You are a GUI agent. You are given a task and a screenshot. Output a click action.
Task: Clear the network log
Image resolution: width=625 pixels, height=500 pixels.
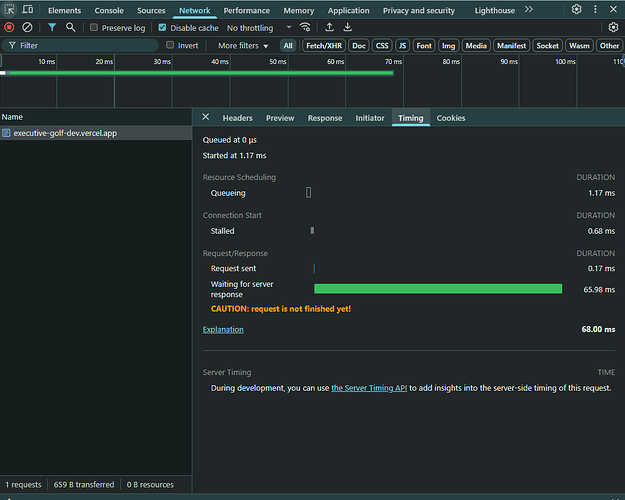pyautogui.click(x=27, y=28)
